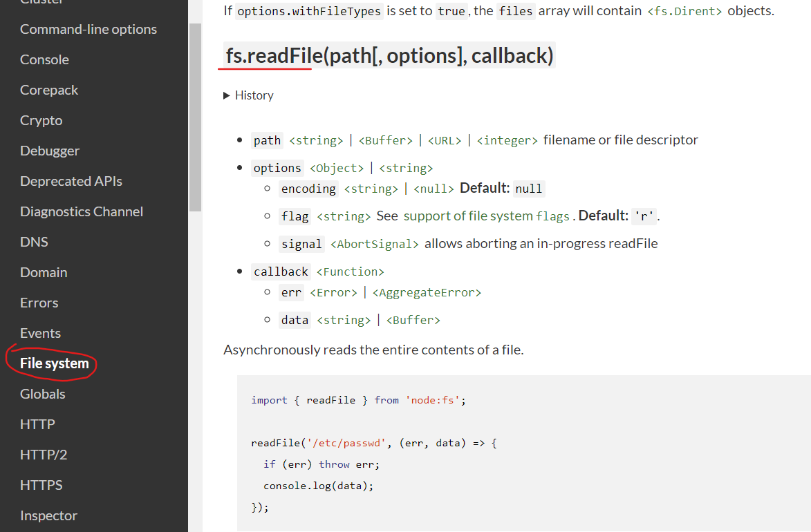
Task: Open the Buffer type link for data
Action: [413, 321]
